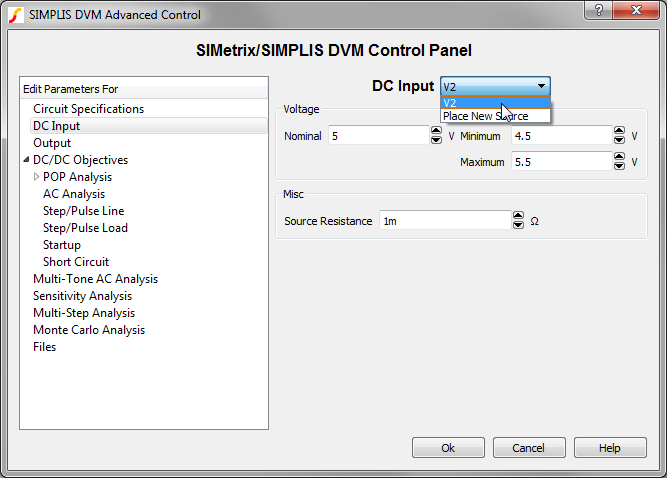Go to Short Circuit parameters
The image size is (667, 478).
76,262
